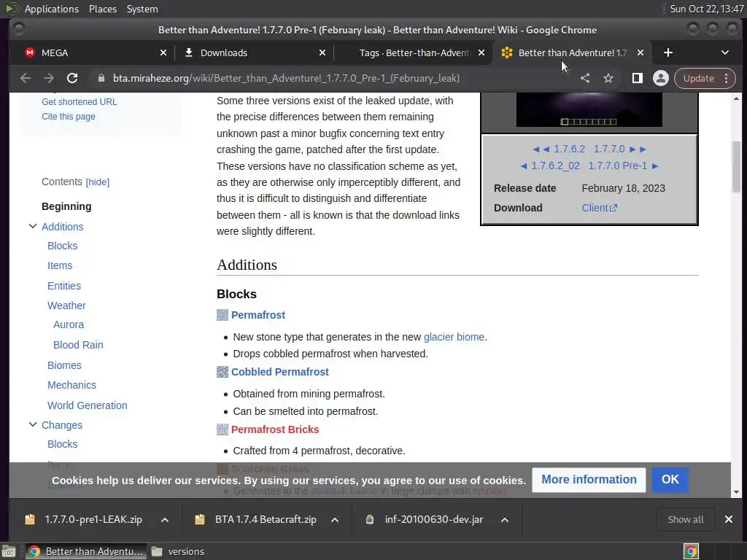The image size is (747, 560).
Task: Hide the table of contents
Action: (98, 182)
